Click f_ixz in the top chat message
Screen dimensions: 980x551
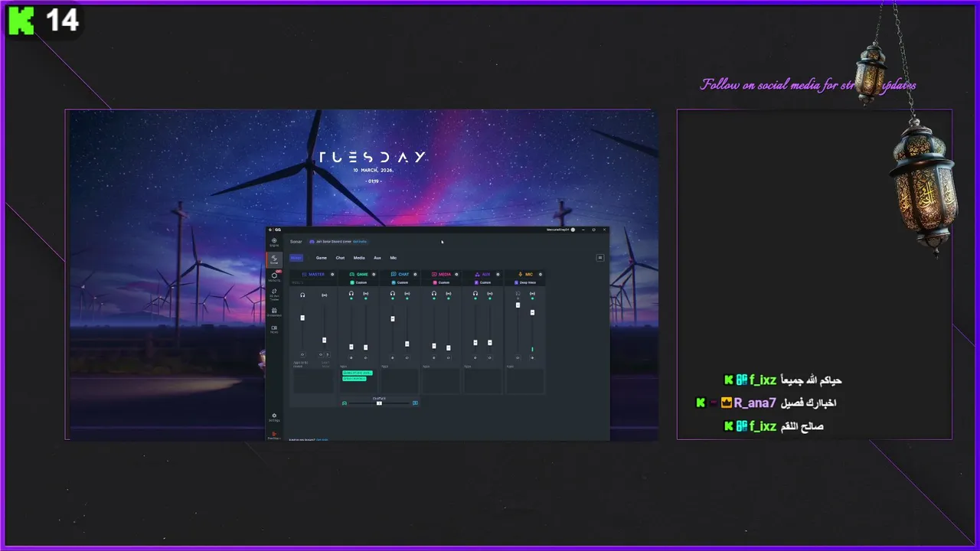click(x=763, y=380)
